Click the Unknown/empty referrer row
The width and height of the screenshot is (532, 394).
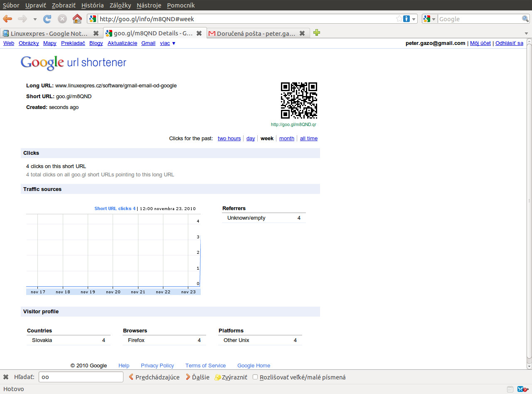264,218
